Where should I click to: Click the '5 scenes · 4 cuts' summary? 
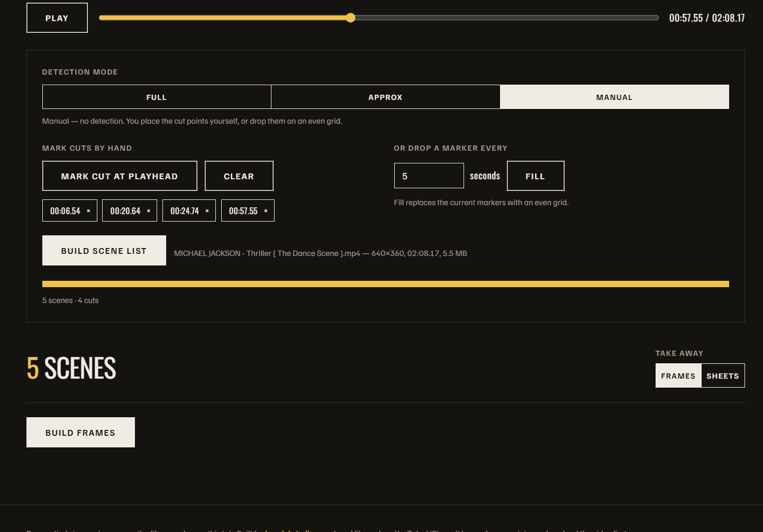coord(70,300)
